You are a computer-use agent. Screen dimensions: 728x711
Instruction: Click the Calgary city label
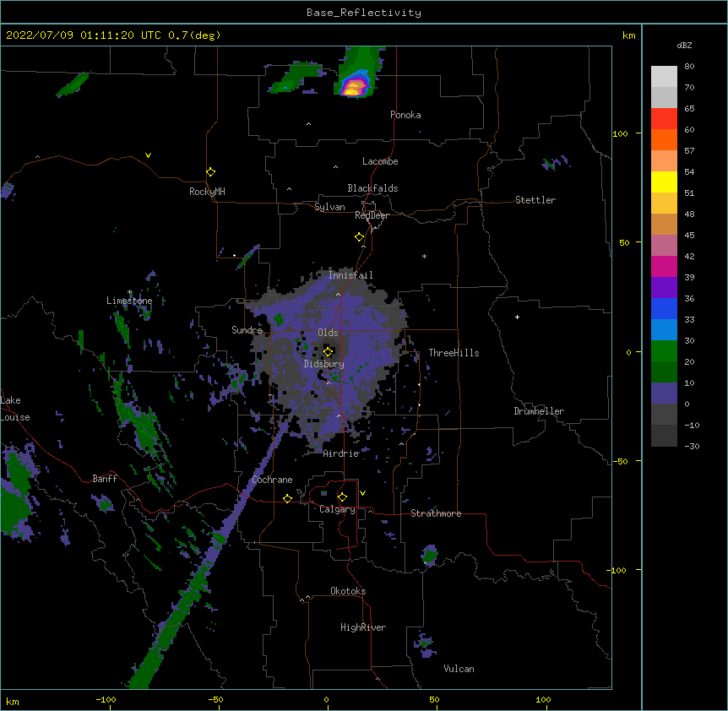[x=337, y=509]
